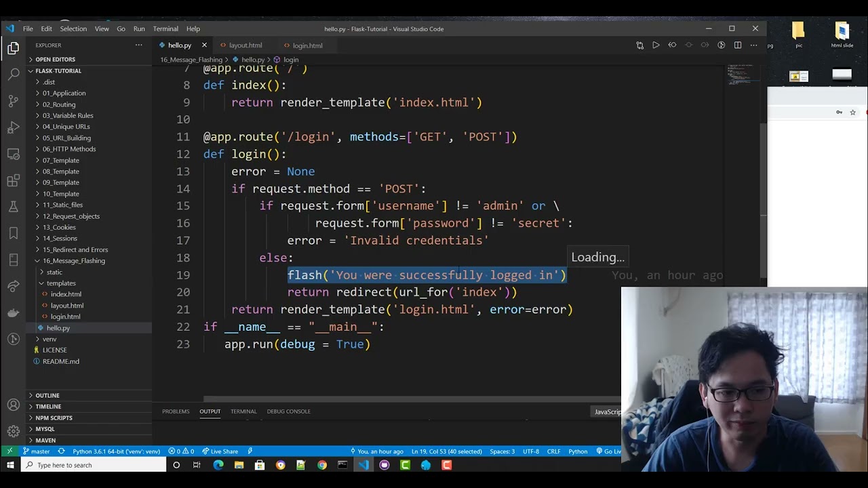Image resolution: width=868 pixels, height=488 pixels.
Task: Change the CRLF end of line sequence
Action: (x=554, y=451)
